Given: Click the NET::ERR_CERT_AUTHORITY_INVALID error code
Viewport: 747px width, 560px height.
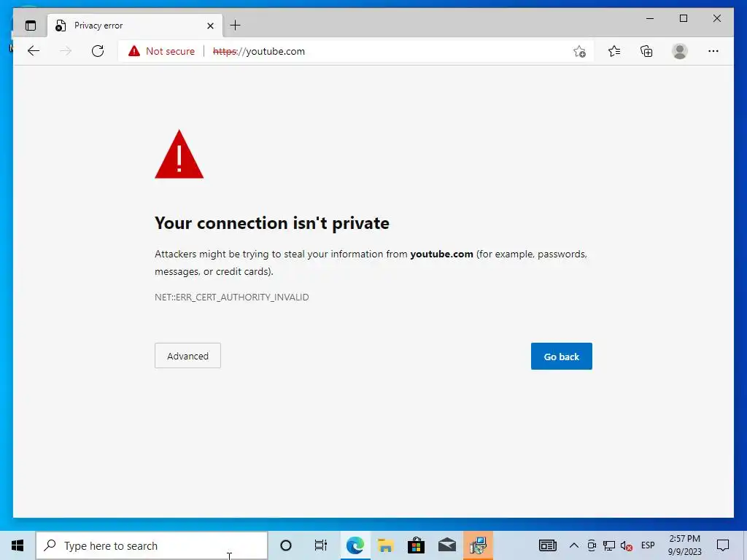Looking at the screenshot, I should click(x=231, y=297).
